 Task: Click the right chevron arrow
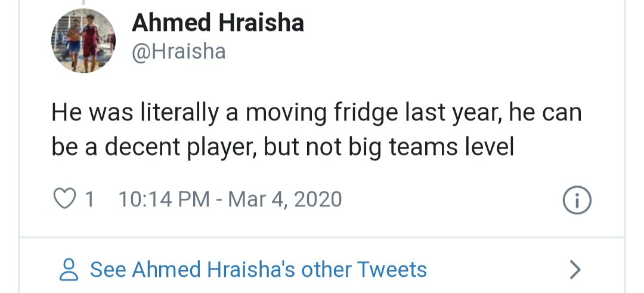(575, 270)
